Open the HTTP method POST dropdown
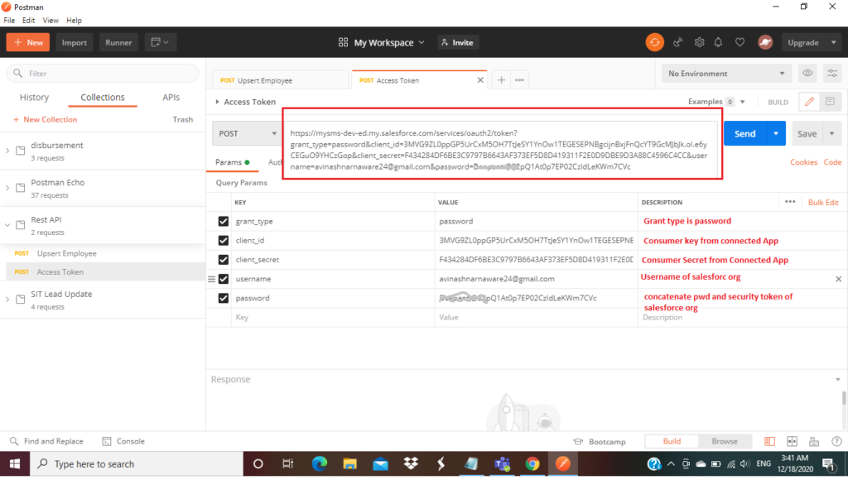Screen dimensions: 848x504 pyautogui.click(x=247, y=133)
